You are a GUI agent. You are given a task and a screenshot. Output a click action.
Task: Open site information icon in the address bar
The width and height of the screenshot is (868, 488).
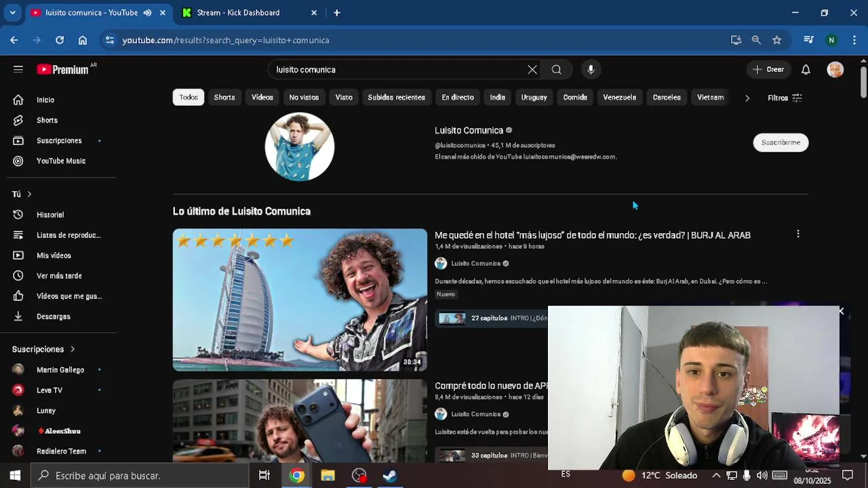point(110,40)
